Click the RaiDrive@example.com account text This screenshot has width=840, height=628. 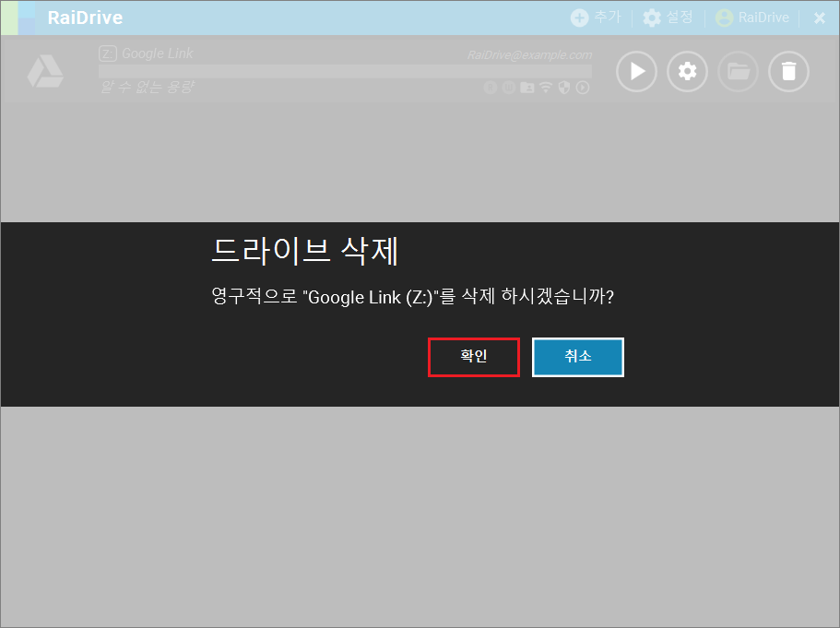530,54
